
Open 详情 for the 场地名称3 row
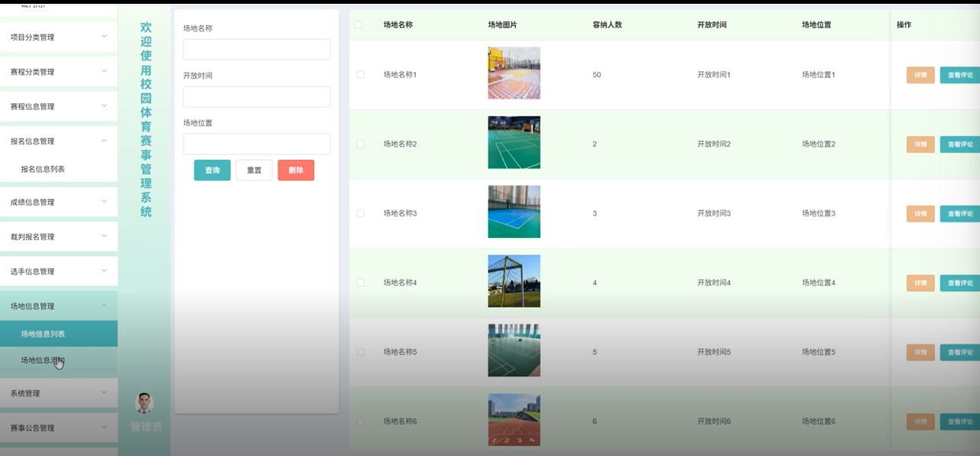pos(920,213)
